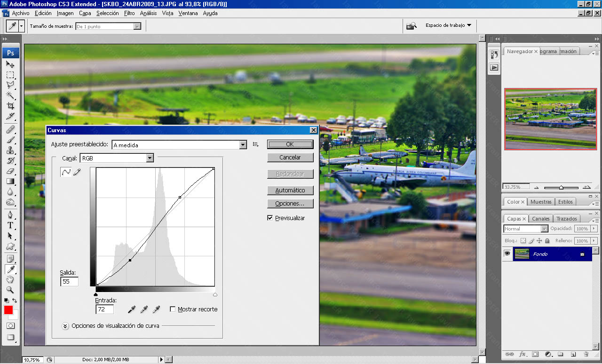Select the Hand tool
The height and width of the screenshot is (364, 602).
[10, 280]
